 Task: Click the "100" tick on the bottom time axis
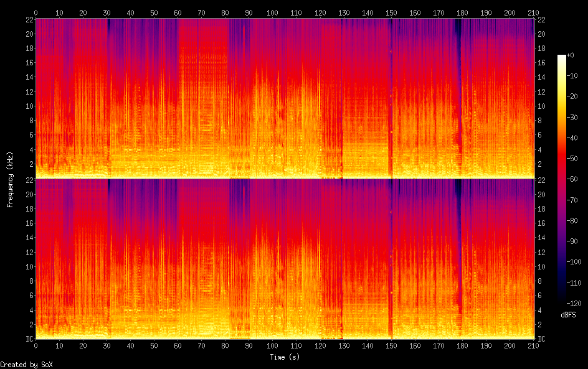(x=273, y=345)
